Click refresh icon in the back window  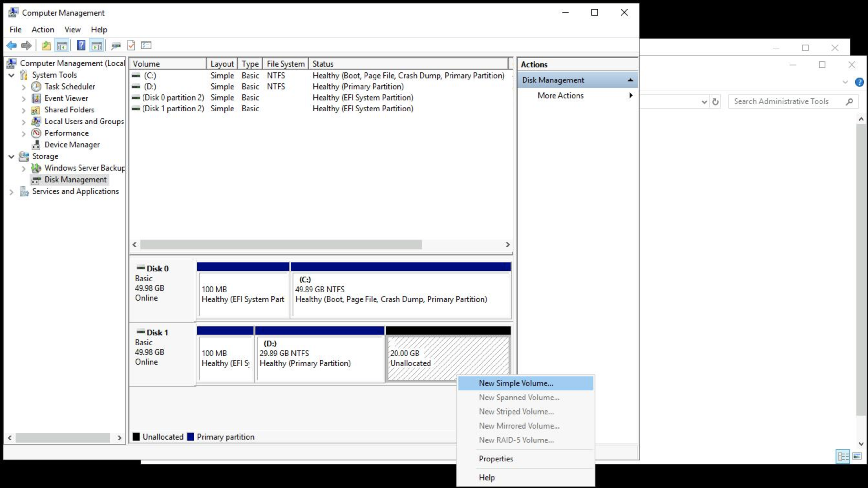pos(715,102)
